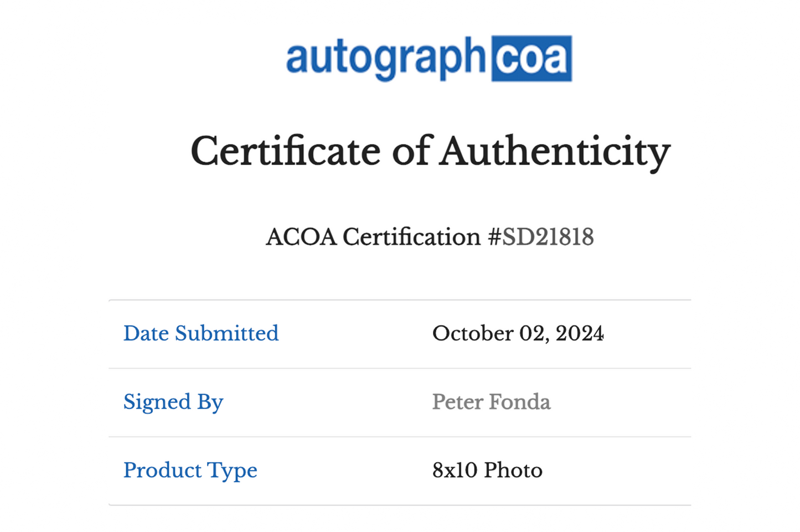Click the blue "coa" logo box
The width and height of the screenshot is (800, 532).
(x=531, y=59)
